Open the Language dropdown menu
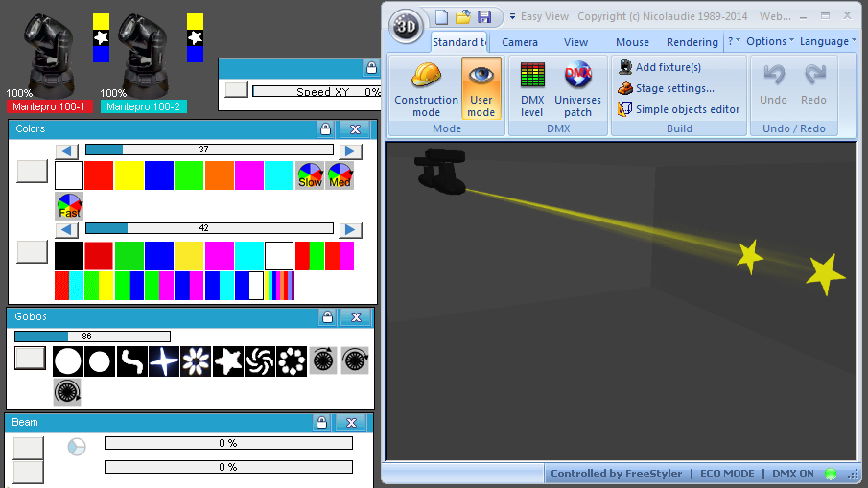Image resolution: width=868 pixels, height=488 pixels. pos(828,41)
